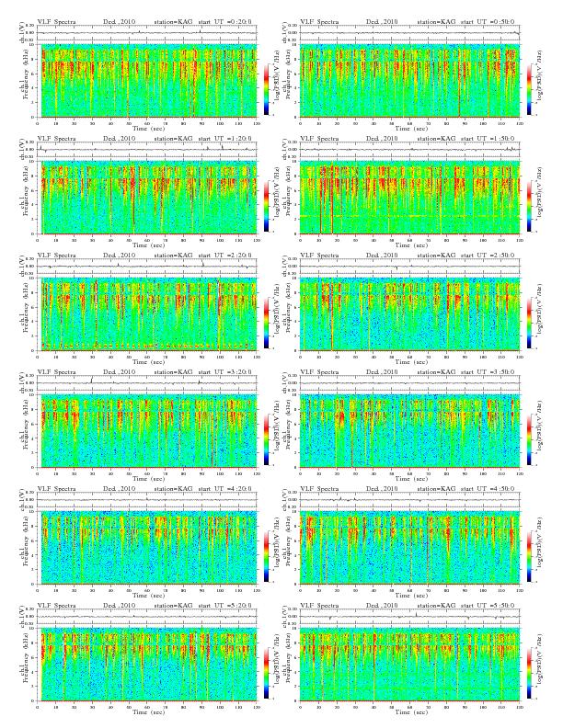Click the PSD color bar of the 3:50:0 panel

click(x=529, y=439)
